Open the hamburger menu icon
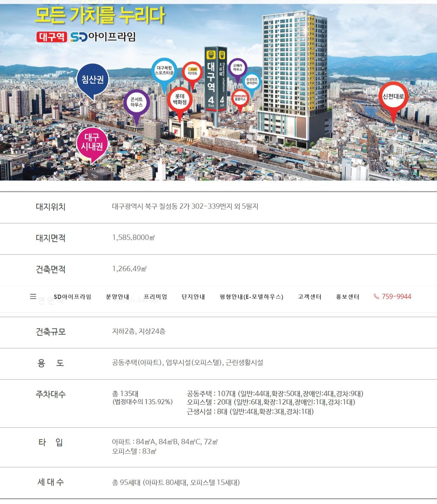Image resolution: width=437 pixels, height=504 pixels. pyautogui.click(x=33, y=297)
